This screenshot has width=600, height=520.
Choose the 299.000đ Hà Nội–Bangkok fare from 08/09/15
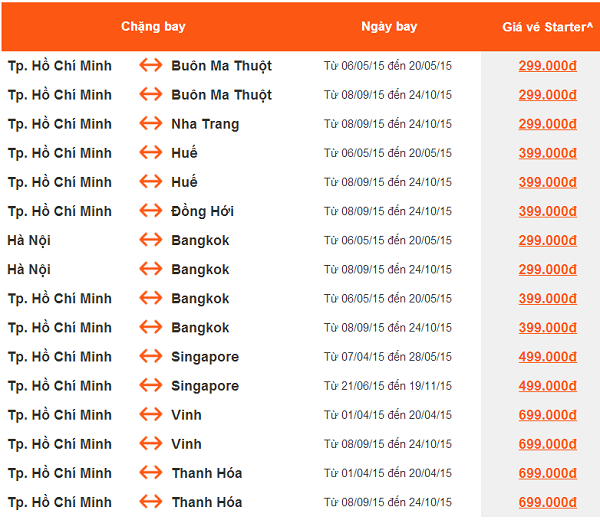(548, 269)
